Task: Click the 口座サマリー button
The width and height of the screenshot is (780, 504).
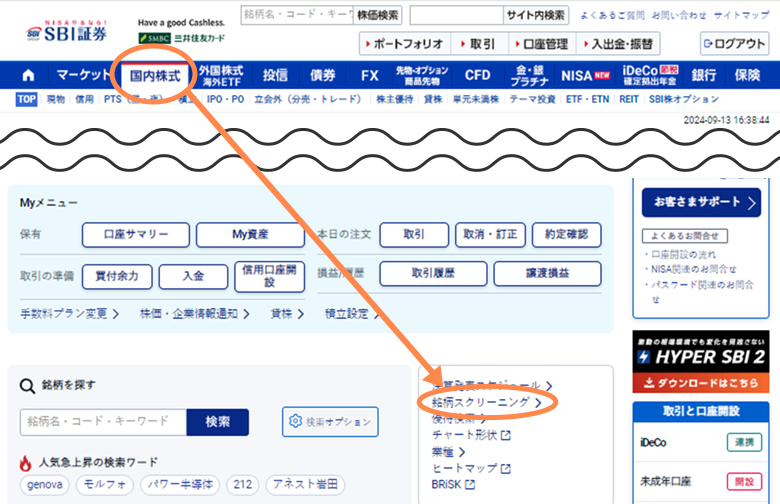Action: pyautogui.click(x=134, y=234)
